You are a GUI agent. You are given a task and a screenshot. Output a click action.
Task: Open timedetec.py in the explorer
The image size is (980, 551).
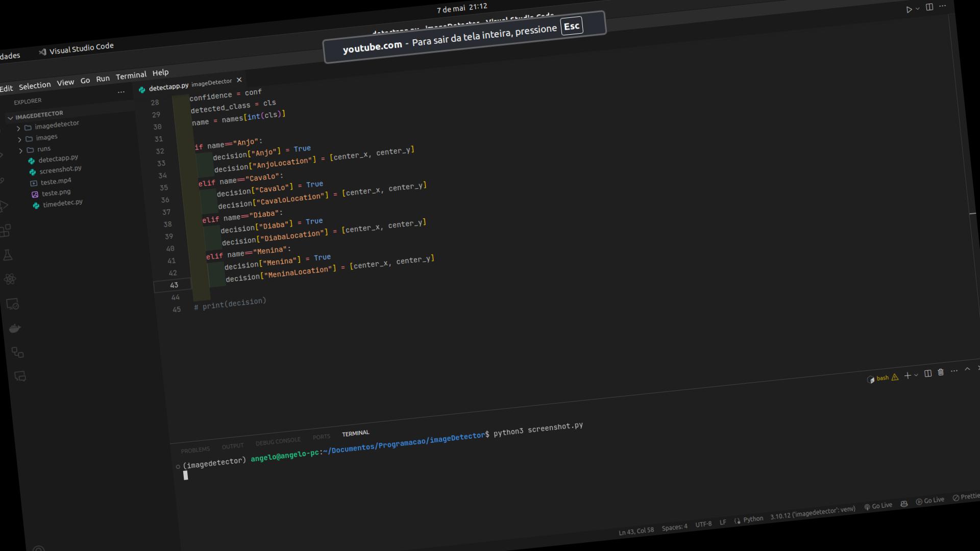click(57, 204)
